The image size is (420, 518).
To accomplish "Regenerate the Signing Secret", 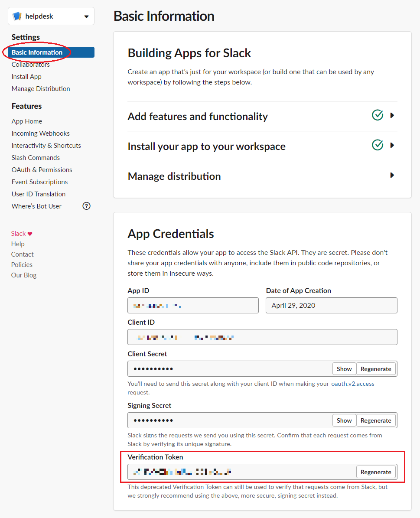I will 376,420.
